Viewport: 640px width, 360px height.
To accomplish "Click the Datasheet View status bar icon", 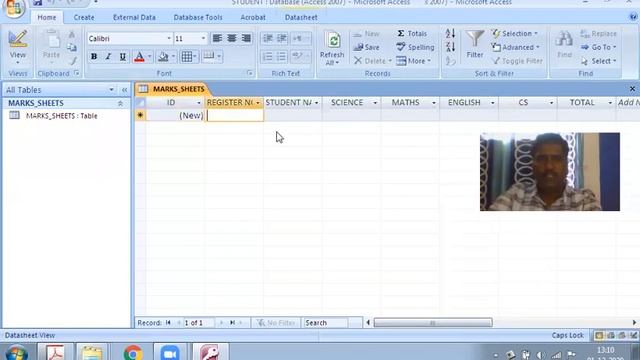I will (x=599, y=336).
